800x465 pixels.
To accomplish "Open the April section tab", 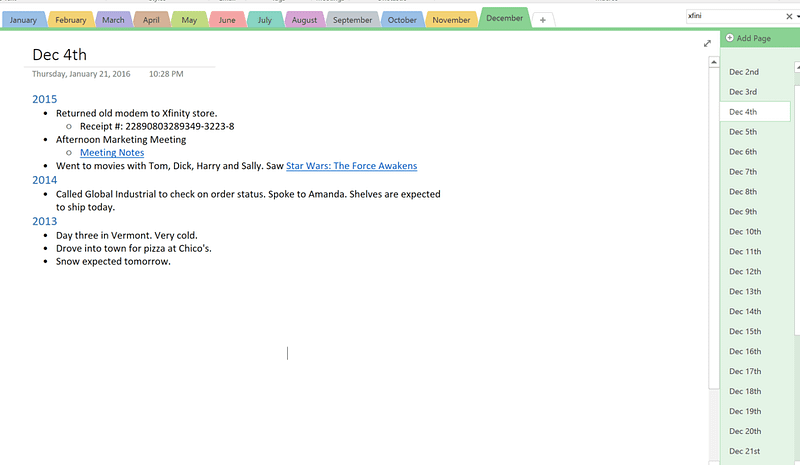I will 151,20.
